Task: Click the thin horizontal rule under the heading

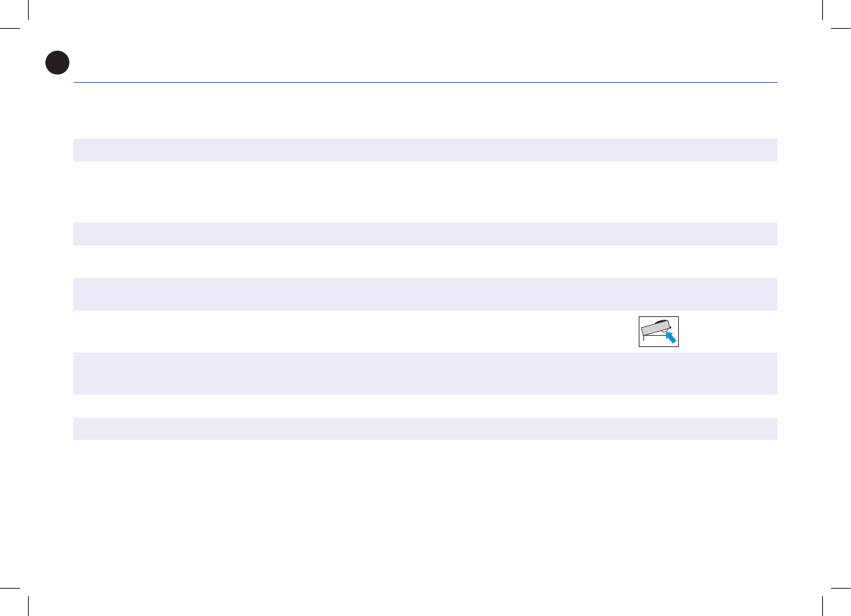Action: point(425,83)
